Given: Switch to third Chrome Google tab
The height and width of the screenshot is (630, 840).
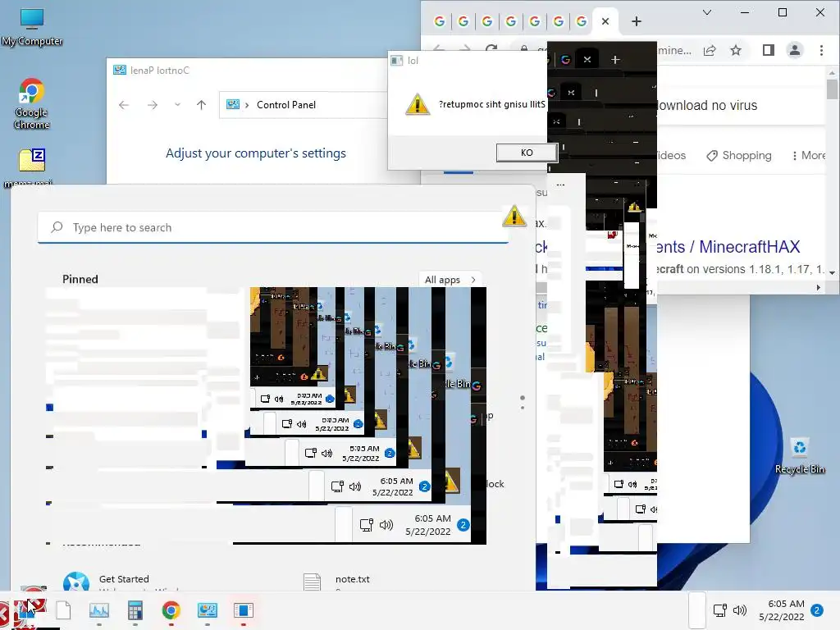Looking at the screenshot, I should click(487, 21).
